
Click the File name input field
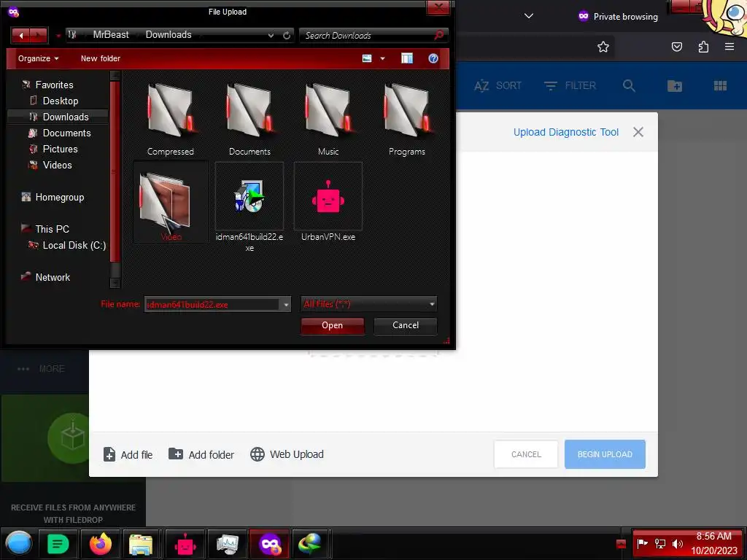pyautogui.click(x=212, y=304)
